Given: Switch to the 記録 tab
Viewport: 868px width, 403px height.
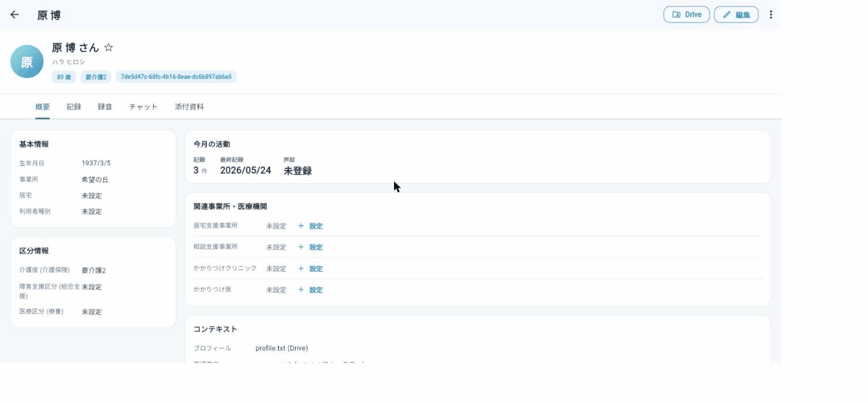Looking at the screenshot, I should click(x=74, y=107).
